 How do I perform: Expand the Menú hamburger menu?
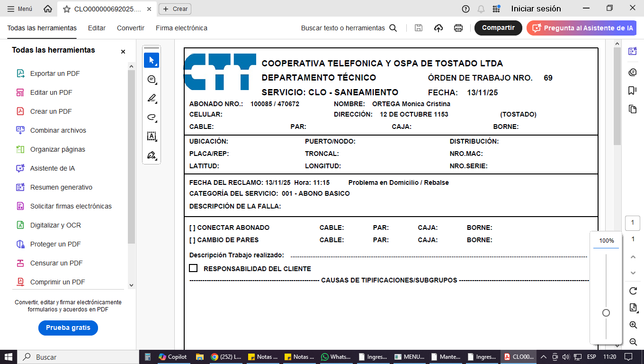[x=20, y=9]
